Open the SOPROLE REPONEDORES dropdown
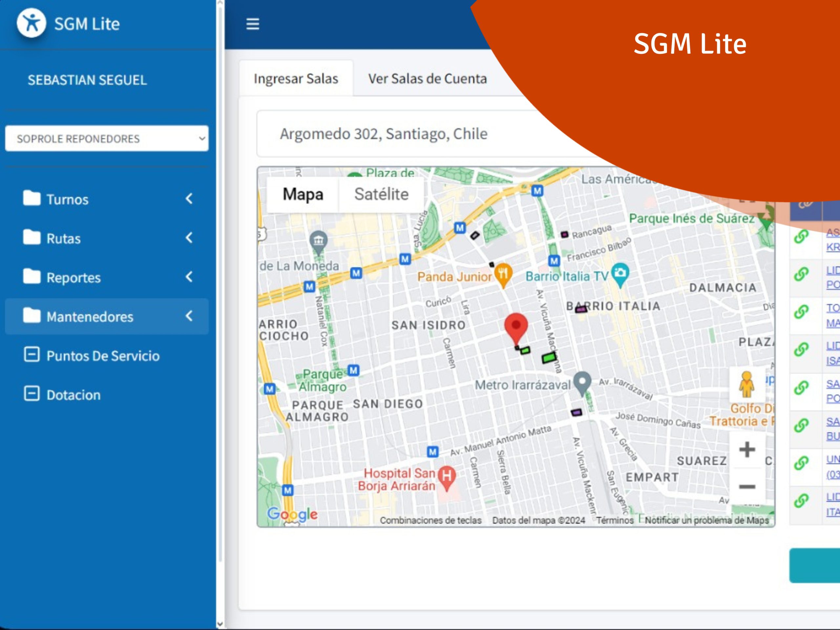Viewport: 840px width, 630px height. pyautogui.click(x=107, y=138)
